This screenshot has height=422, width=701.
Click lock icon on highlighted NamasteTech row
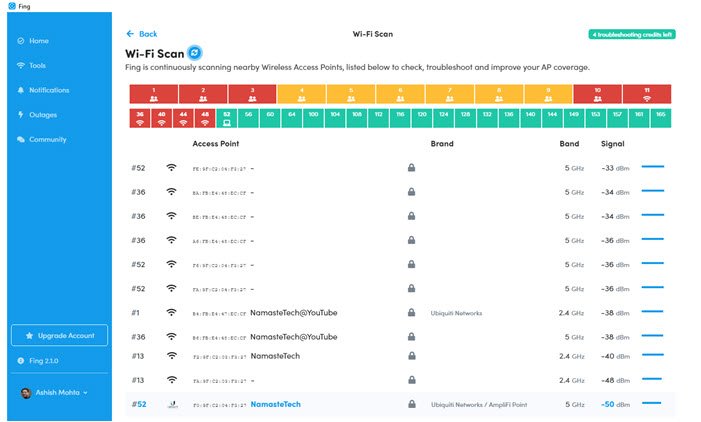pyautogui.click(x=411, y=404)
